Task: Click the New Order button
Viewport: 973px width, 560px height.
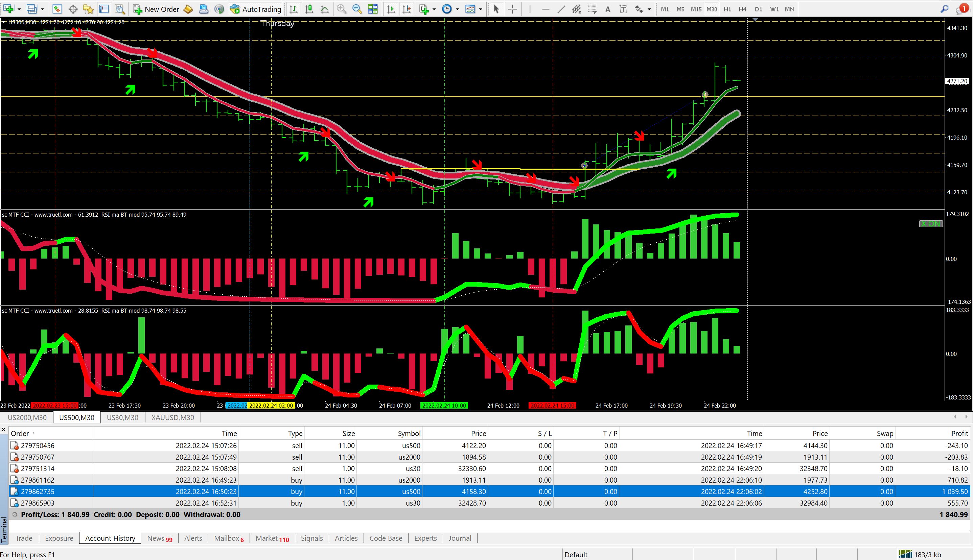Action: point(156,9)
